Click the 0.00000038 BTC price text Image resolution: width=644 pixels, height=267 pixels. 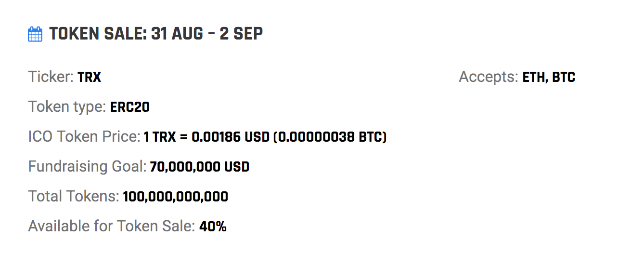[x=330, y=137]
